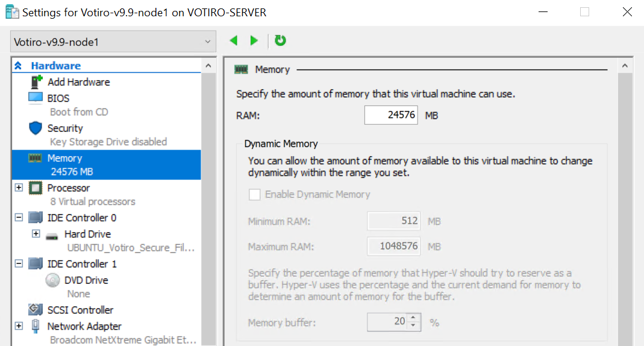Click the hardware list scrollbar up arrow
The width and height of the screenshot is (644, 346).
coord(208,66)
